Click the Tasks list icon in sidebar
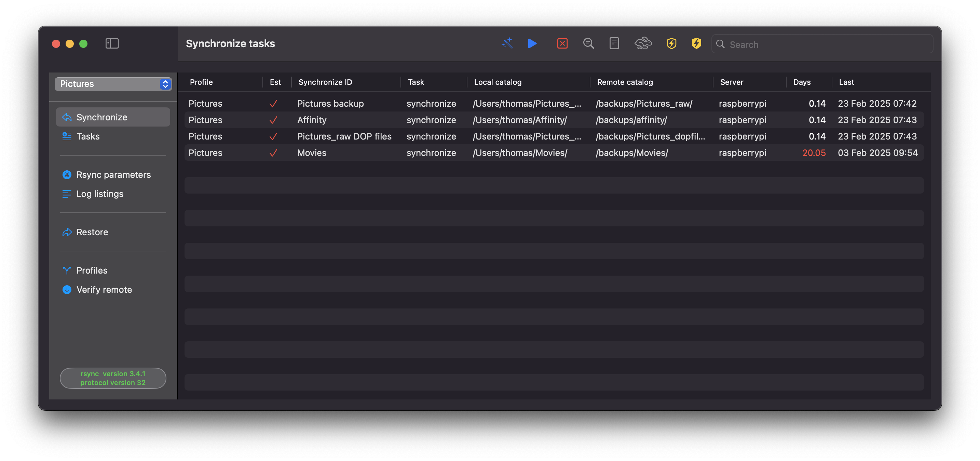 click(x=67, y=136)
